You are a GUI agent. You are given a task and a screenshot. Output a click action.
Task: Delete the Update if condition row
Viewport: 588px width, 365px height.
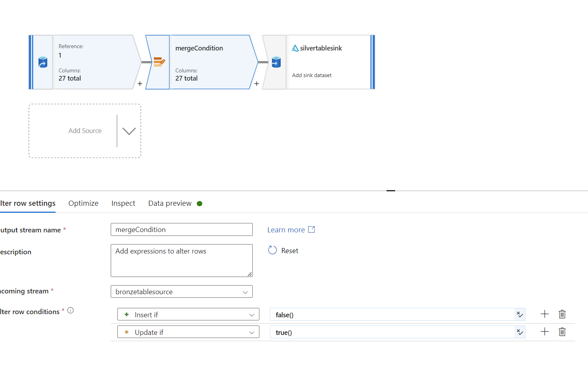pyautogui.click(x=562, y=332)
